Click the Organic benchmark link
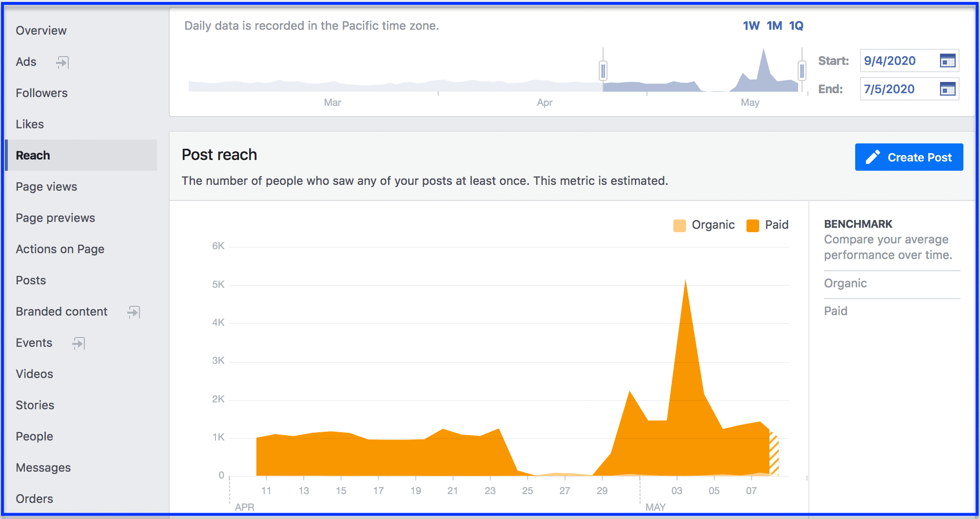The height and width of the screenshot is (519, 980). [x=845, y=283]
